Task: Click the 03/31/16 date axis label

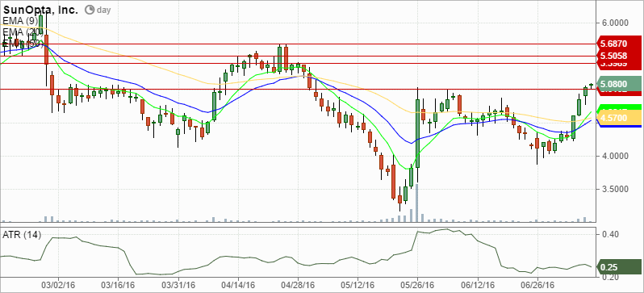Action: click(x=178, y=285)
